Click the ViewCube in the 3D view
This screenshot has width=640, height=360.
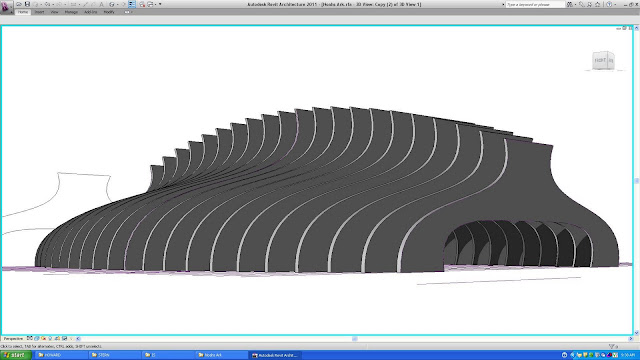[603, 60]
